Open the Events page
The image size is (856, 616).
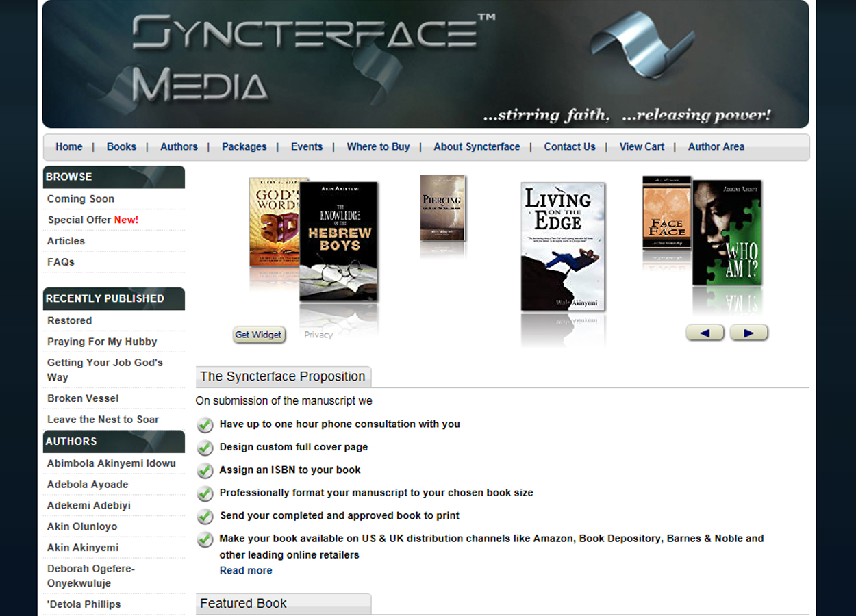click(307, 146)
